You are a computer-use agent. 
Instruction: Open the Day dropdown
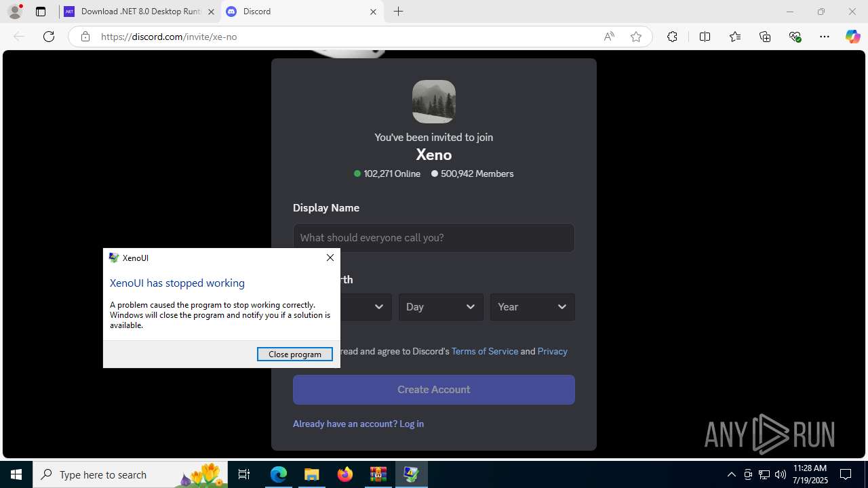[441, 307]
